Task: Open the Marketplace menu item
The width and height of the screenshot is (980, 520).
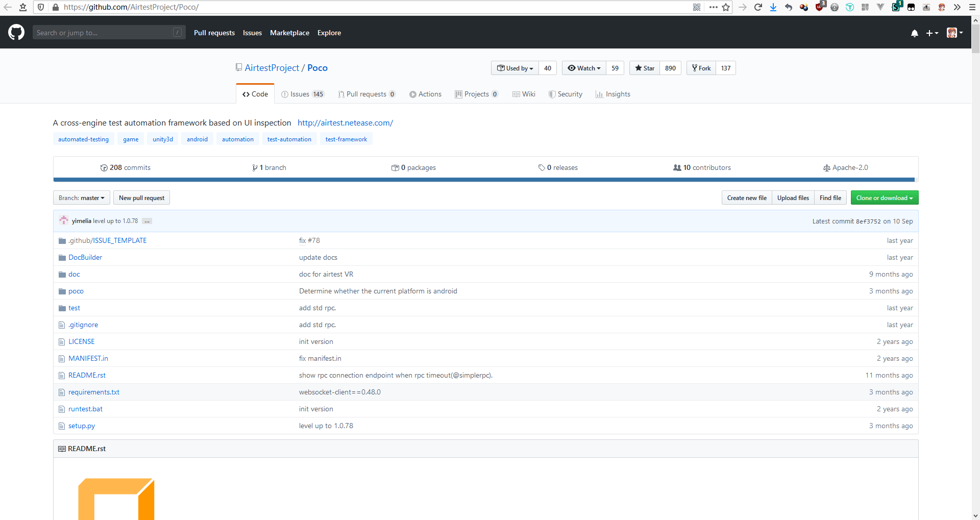Action: coord(289,33)
